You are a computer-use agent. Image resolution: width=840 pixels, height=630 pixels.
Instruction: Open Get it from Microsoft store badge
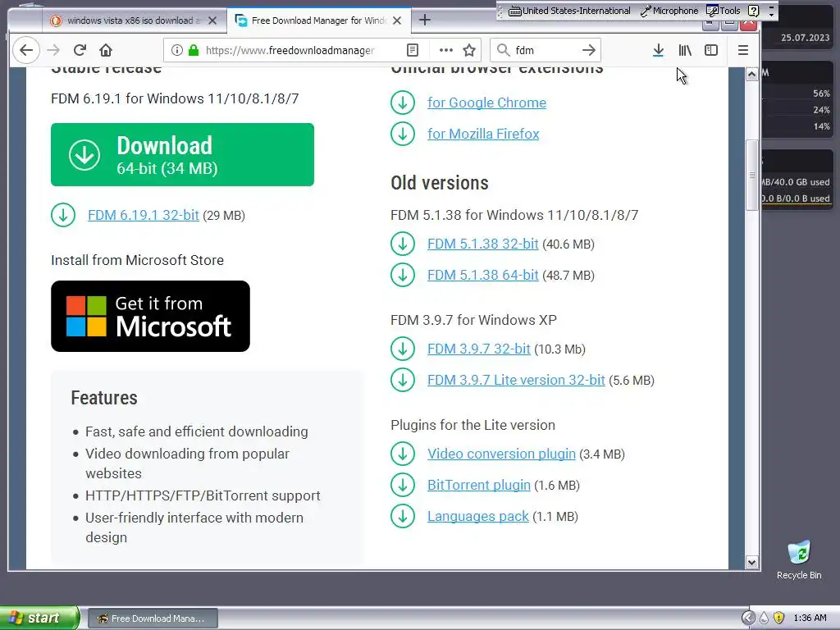151,316
